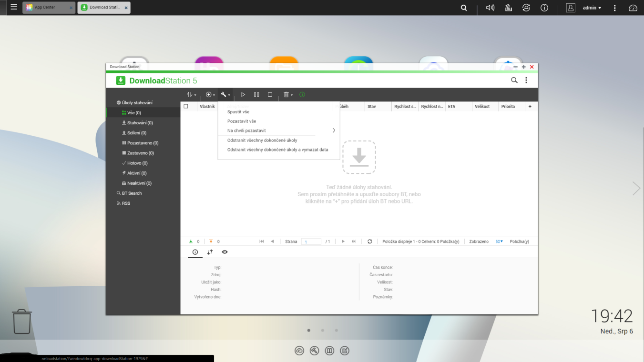Screen dimensions: 644x362
Task: Go to the next page of results
Action: (343, 241)
